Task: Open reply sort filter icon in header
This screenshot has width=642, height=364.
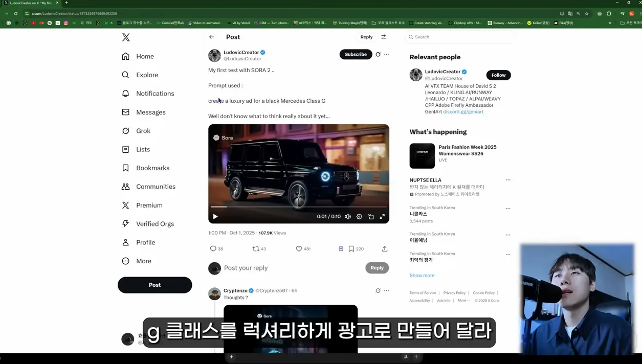Action: 384,37
